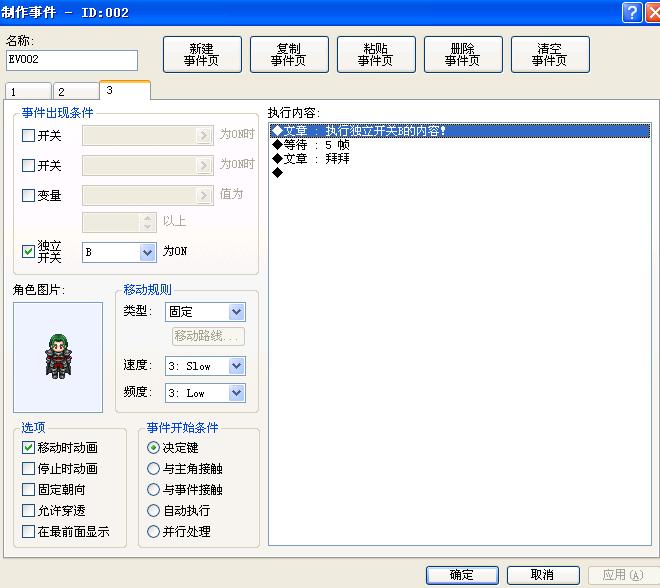Click the 清空事件页 button
Image resolution: width=660 pixels, height=588 pixels.
(550, 54)
